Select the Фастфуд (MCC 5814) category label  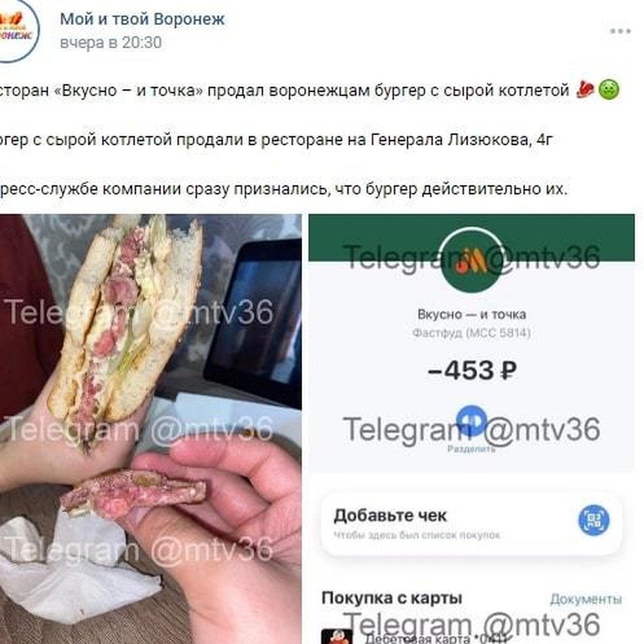[471, 333]
